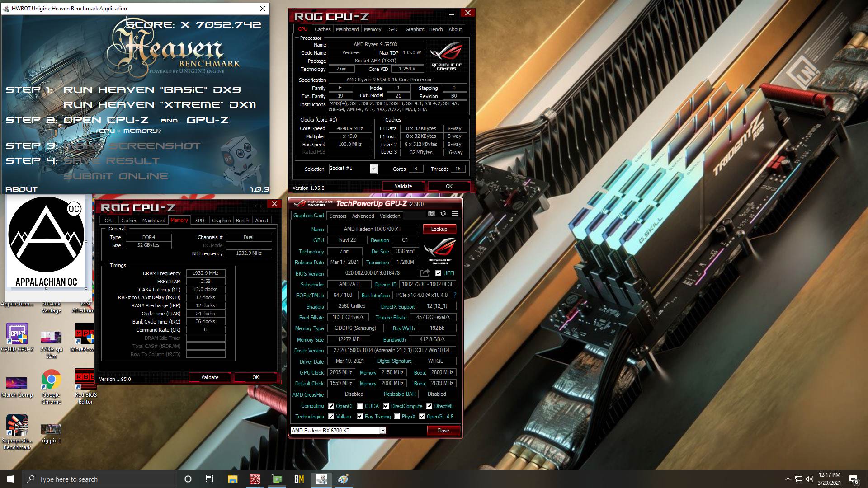Open the notification center icon
This screenshot has height=488, width=868.
click(854, 479)
